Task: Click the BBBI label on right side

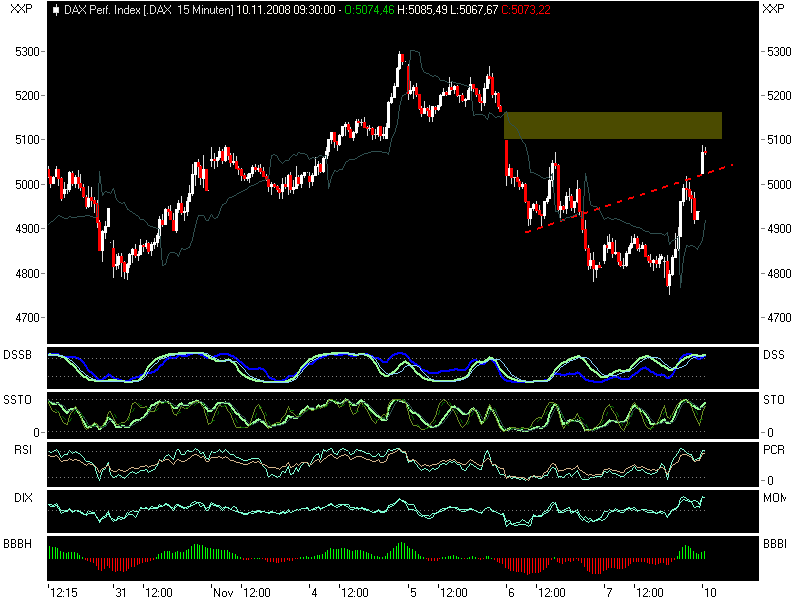Action: point(774,544)
